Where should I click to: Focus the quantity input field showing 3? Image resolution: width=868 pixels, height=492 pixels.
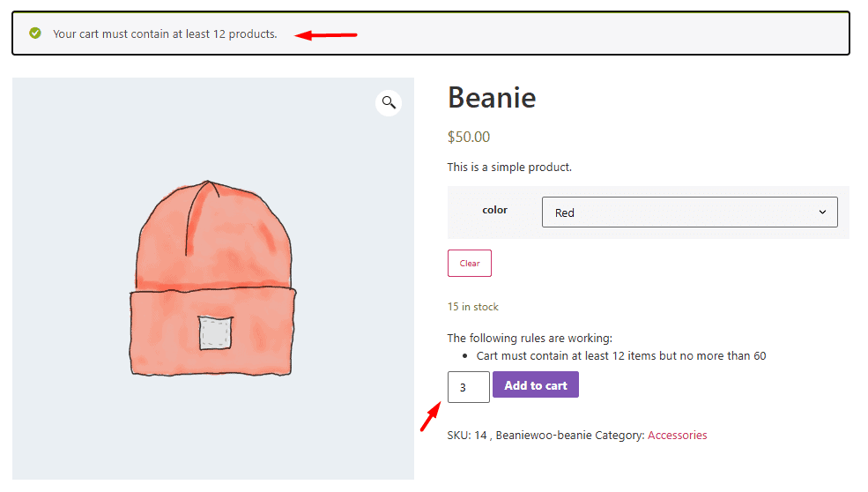[468, 387]
